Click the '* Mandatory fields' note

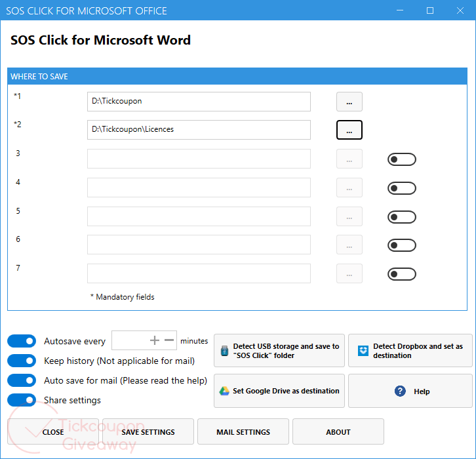[x=123, y=297]
